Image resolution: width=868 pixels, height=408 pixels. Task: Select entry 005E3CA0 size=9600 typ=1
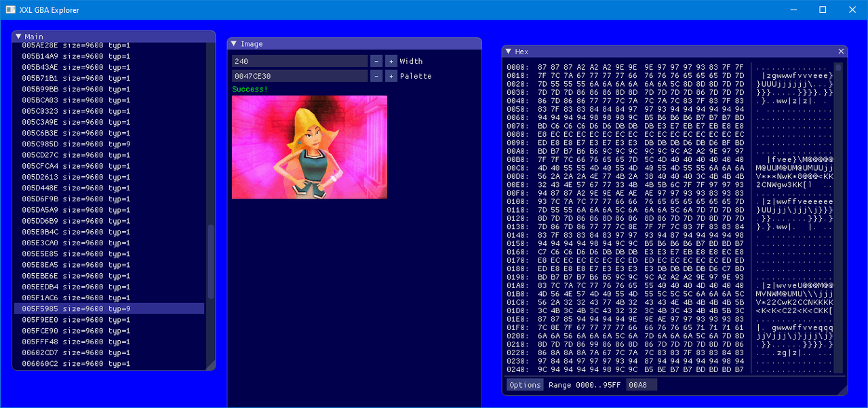(x=109, y=243)
